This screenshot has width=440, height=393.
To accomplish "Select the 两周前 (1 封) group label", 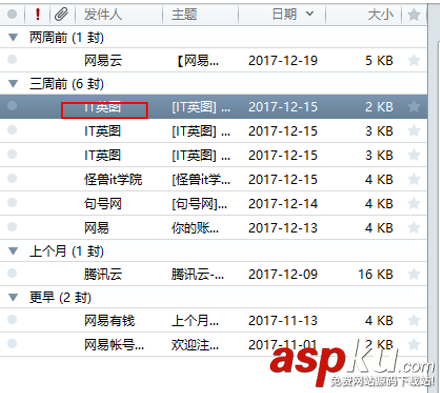I will click(x=66, y=37).
